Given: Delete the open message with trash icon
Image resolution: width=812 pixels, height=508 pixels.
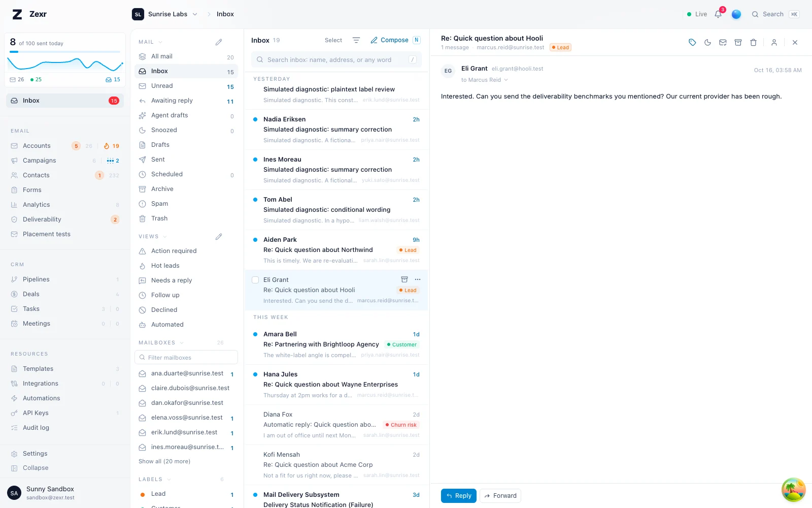Looking at the screenshot, I should tap(753, 43).
